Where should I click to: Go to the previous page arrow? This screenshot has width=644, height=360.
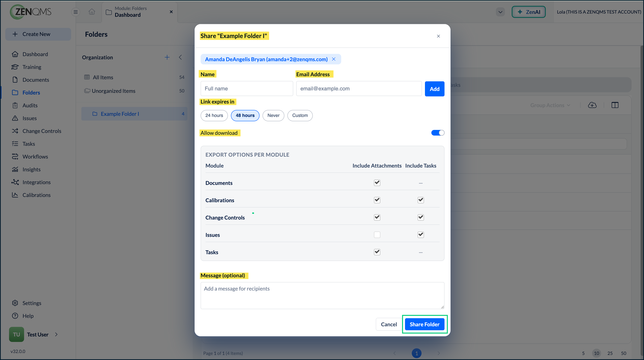[x=394, y=353]
